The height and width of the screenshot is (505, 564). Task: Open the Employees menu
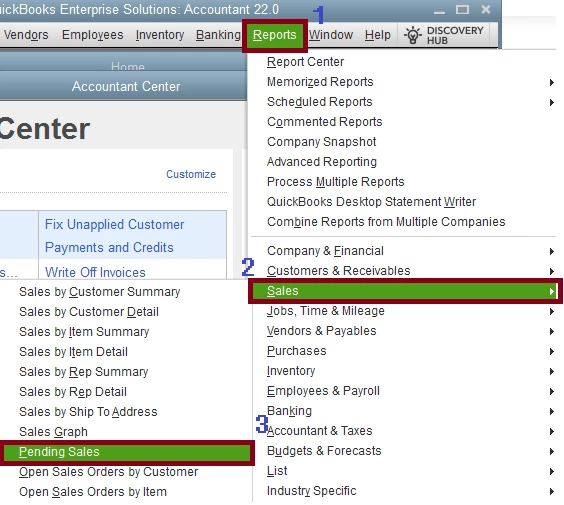(x=92, y=35)
